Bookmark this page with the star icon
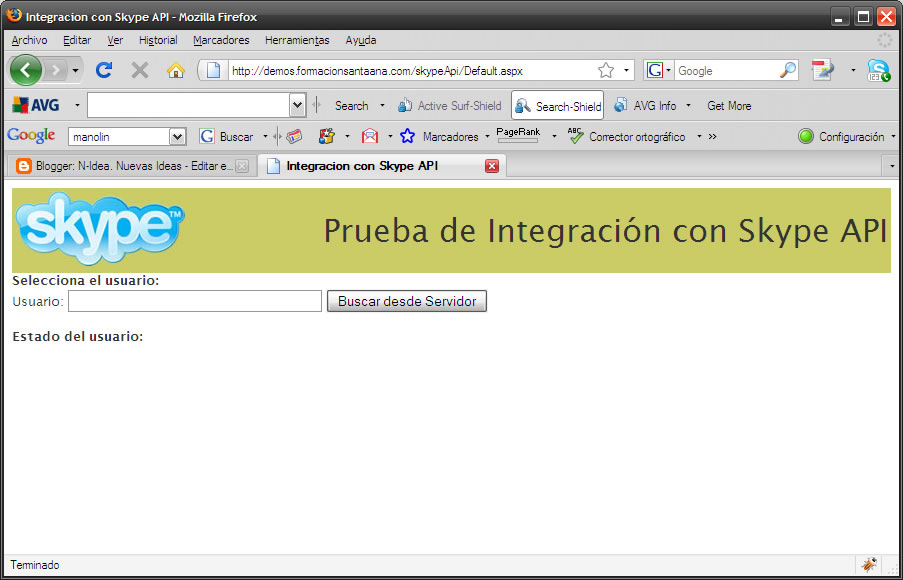 (x=606, y=70)
